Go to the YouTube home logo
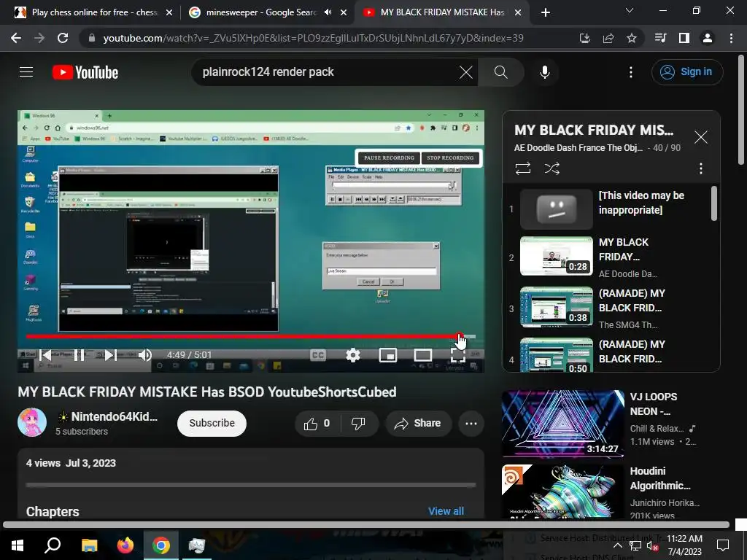747x560 pixels. pyautogui.click(x=85, y=72)
